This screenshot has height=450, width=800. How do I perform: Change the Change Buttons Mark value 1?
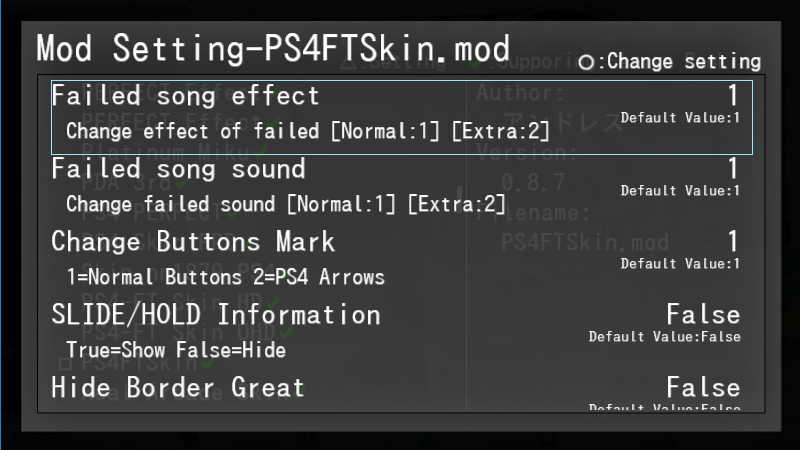tap(733, 242)
